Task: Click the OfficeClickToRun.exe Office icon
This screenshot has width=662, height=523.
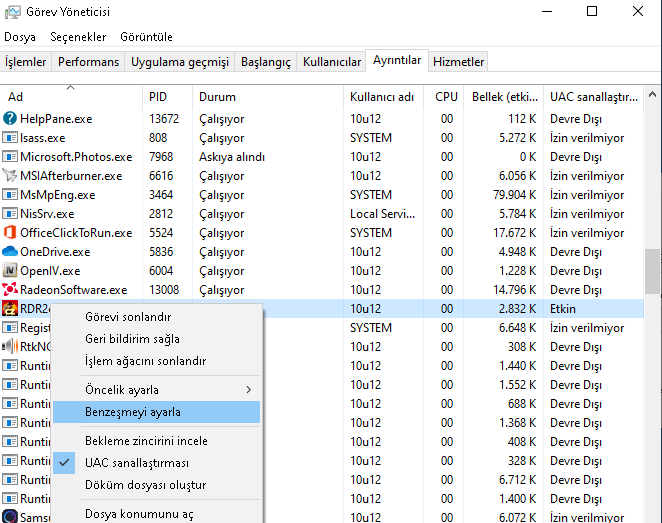Action: (x=10, y=233)
